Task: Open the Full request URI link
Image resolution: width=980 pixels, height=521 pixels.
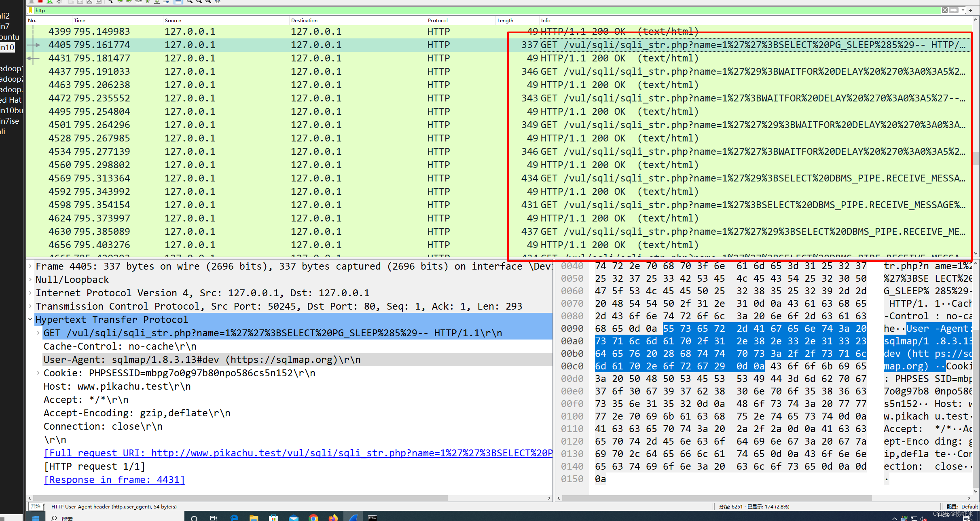Action: [298, 453]
